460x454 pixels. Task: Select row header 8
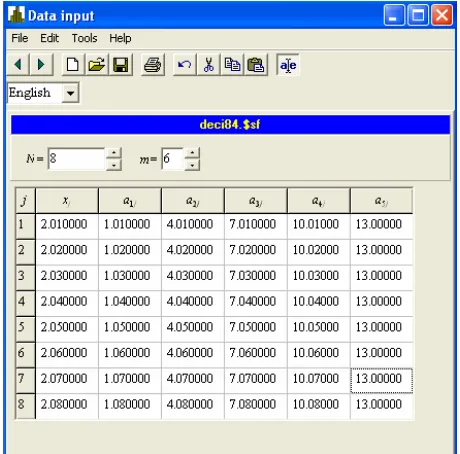coord(25,406)
